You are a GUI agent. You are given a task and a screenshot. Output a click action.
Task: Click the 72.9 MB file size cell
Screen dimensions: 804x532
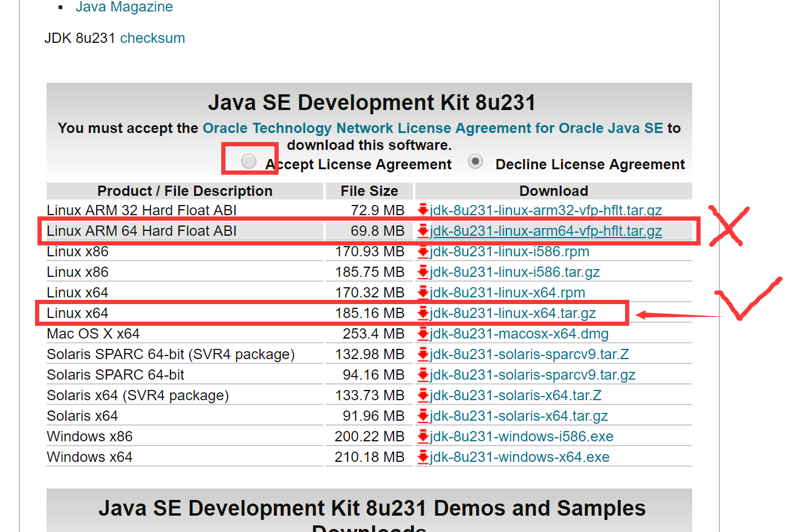coord(369,210)
